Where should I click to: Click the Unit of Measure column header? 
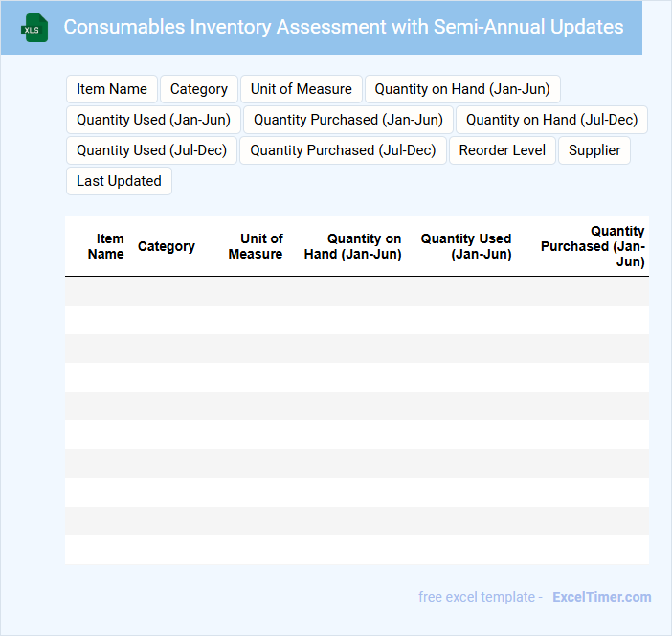tap(257, 246)
